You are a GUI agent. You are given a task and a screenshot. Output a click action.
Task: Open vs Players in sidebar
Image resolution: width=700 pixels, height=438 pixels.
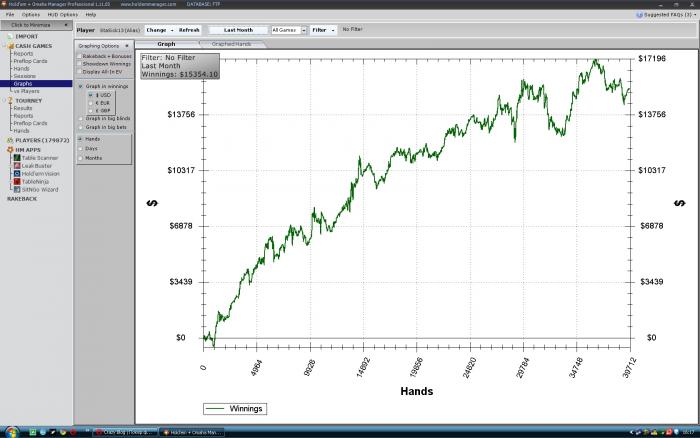point(26,91)
